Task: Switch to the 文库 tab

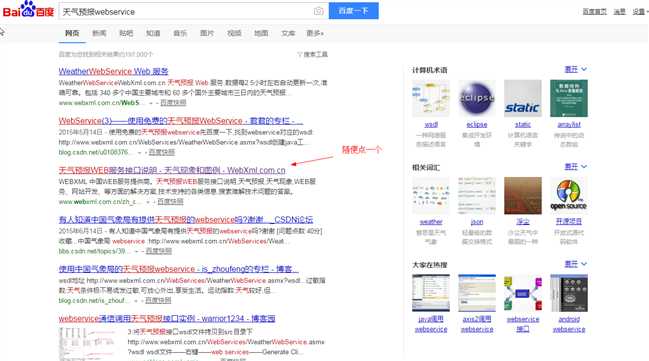Action: coord(288,33)
